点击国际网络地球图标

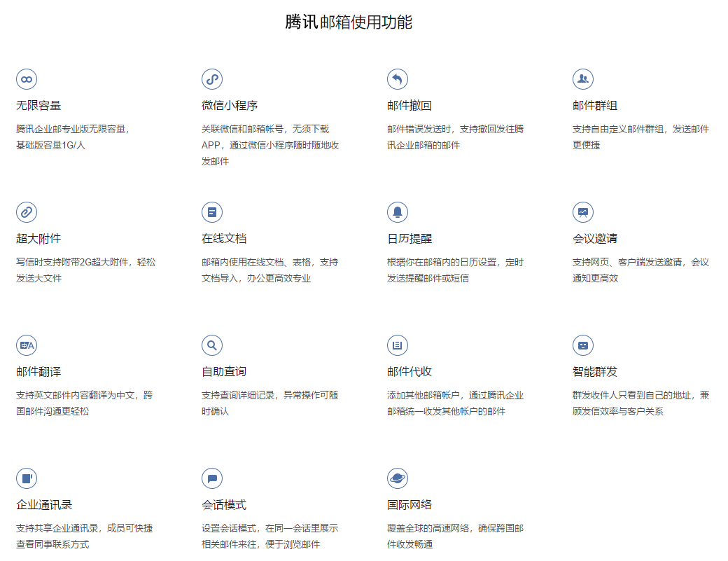click(x=397, y=478)
